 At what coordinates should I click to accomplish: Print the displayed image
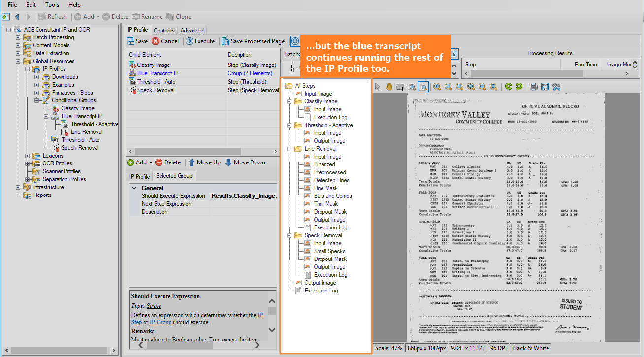[533, 87]
